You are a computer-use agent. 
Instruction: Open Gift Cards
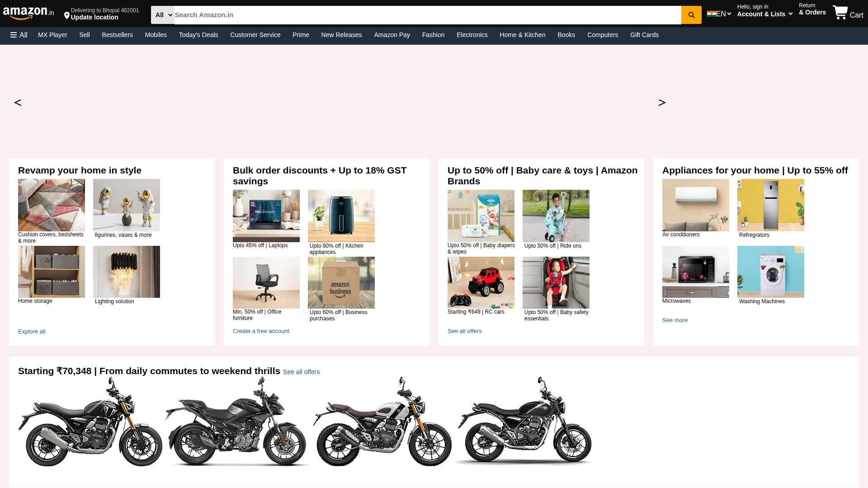645,35
